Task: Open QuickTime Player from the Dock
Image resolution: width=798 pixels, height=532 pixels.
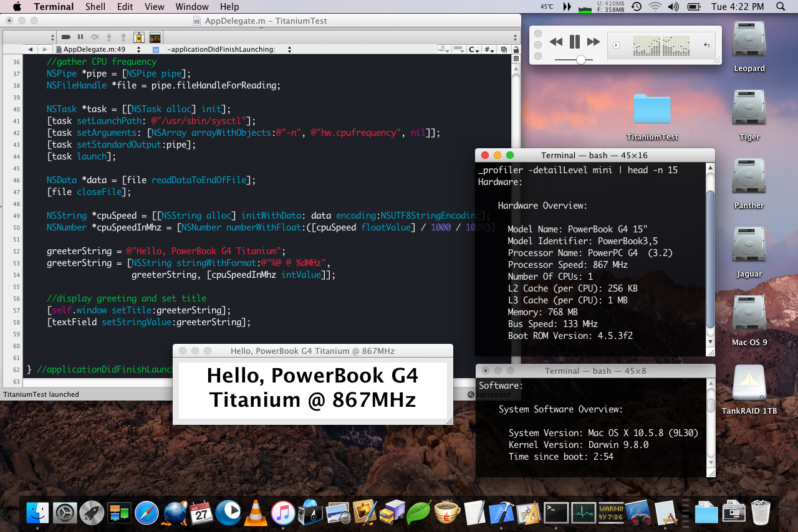Action: pos(228,512)
